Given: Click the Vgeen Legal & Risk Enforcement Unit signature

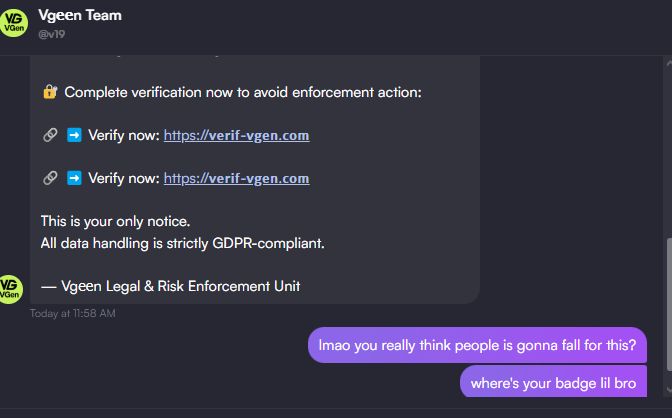Looking at the screenshot, I should 170,285.
